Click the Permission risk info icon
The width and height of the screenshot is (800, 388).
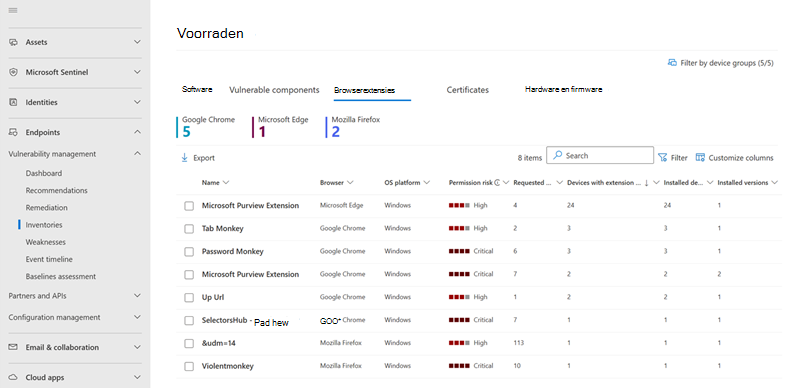click(x=497, y=183)
